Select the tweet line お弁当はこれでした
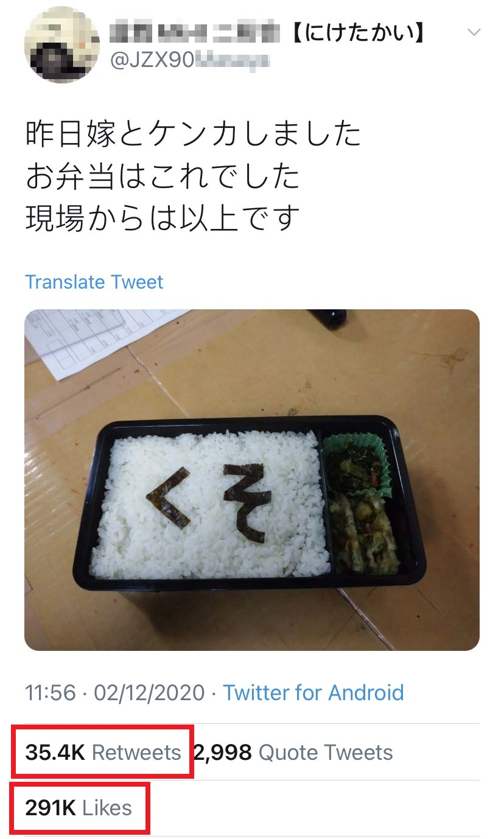 coord(163,177)
